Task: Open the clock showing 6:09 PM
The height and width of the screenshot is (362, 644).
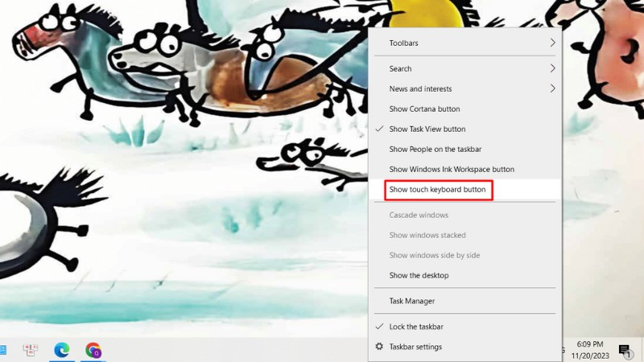Action: pyautogui.click(x=590, y=350)
